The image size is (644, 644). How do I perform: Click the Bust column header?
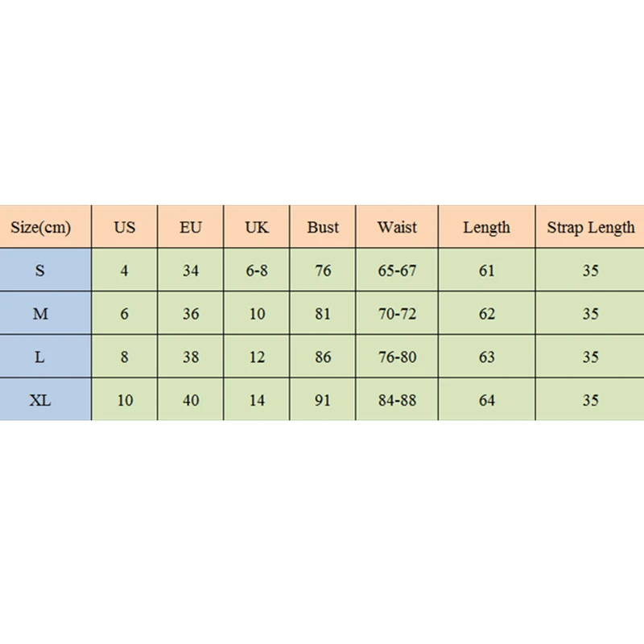pos(323,228)
